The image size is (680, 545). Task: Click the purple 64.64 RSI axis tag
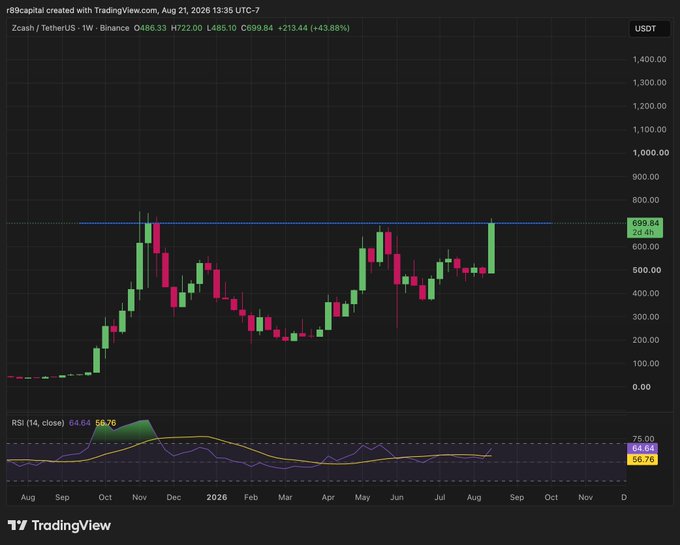643,448
